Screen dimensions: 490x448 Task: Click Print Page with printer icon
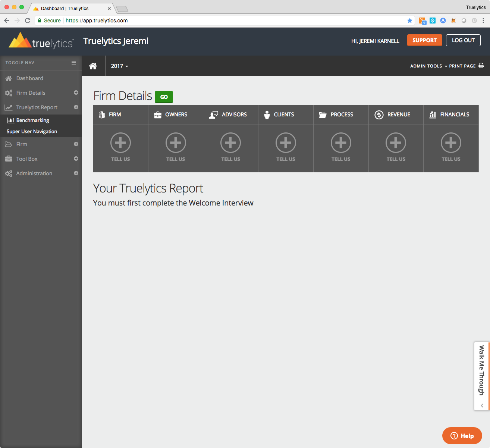467,66
